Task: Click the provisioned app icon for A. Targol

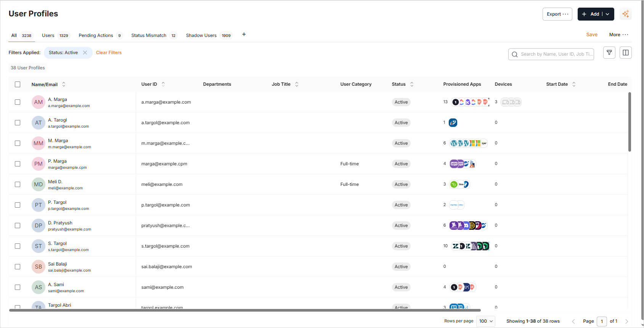Action: click(453, 123)
